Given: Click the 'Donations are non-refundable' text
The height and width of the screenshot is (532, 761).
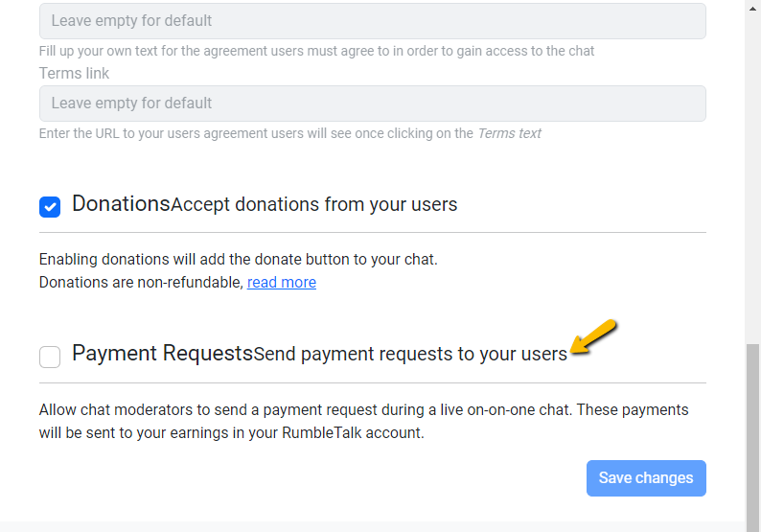Looking at the screenshot, I should pyautogui.click(x=141, y=283).
